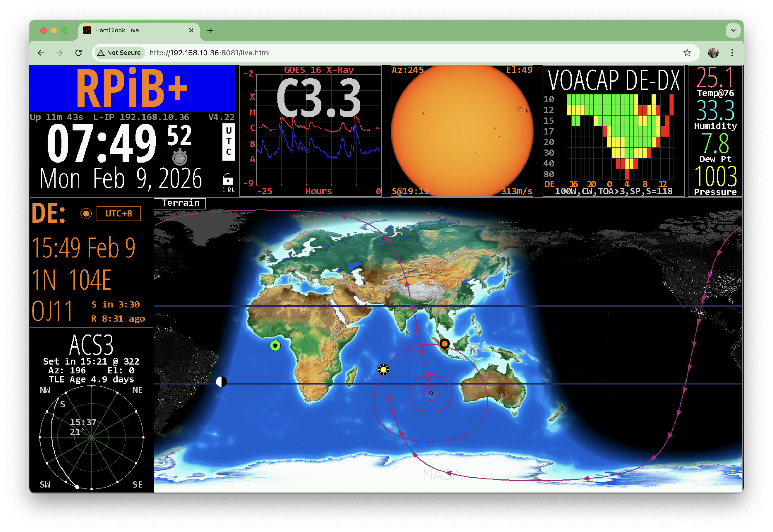The width and height of the screenshot is (773, 532).
Task: Reload the HamClock Live page
Action: pyautogui.click(x=78, y=53)
